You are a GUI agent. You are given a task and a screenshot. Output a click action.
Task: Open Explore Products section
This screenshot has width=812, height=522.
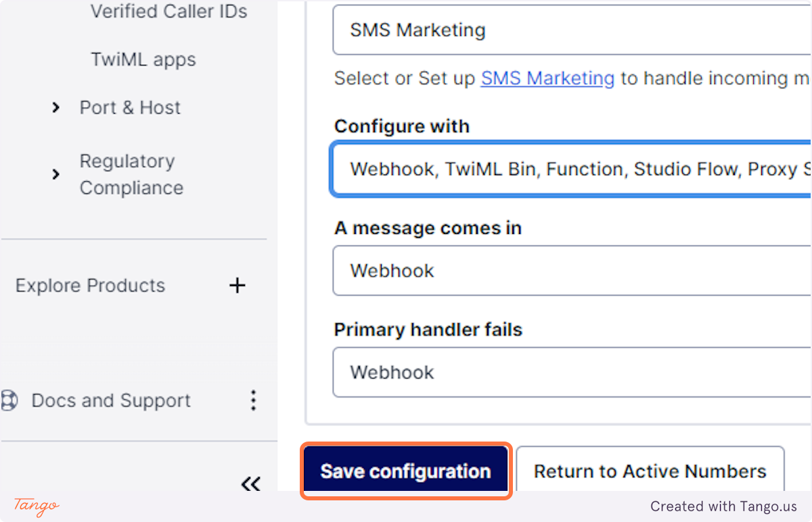90,285
